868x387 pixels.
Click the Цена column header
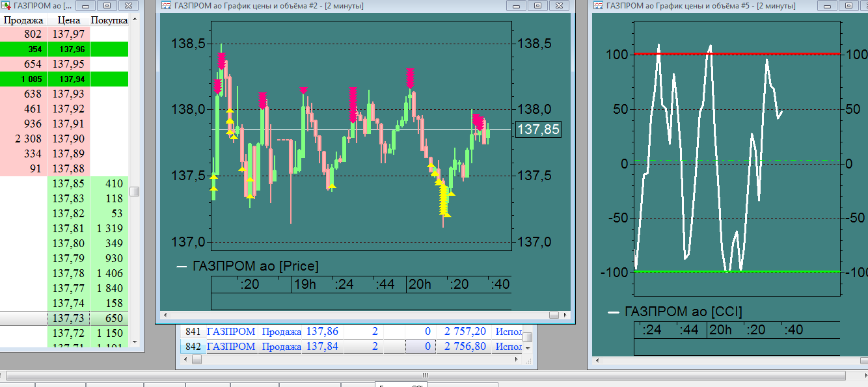click(68, 20)
